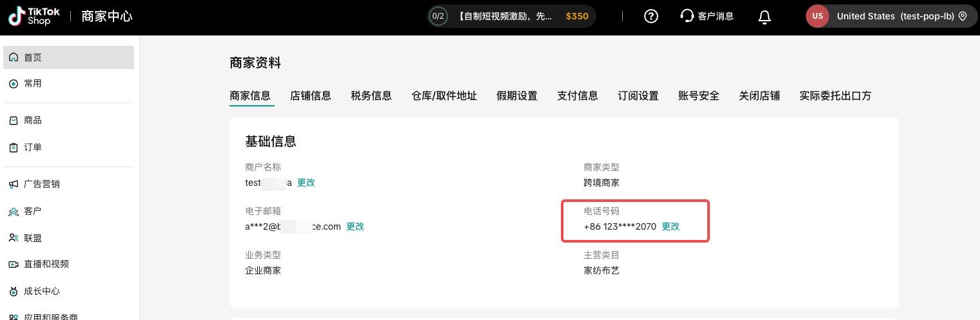
Task: Open the 0/2 task reward banner
Action: point(512,16)
